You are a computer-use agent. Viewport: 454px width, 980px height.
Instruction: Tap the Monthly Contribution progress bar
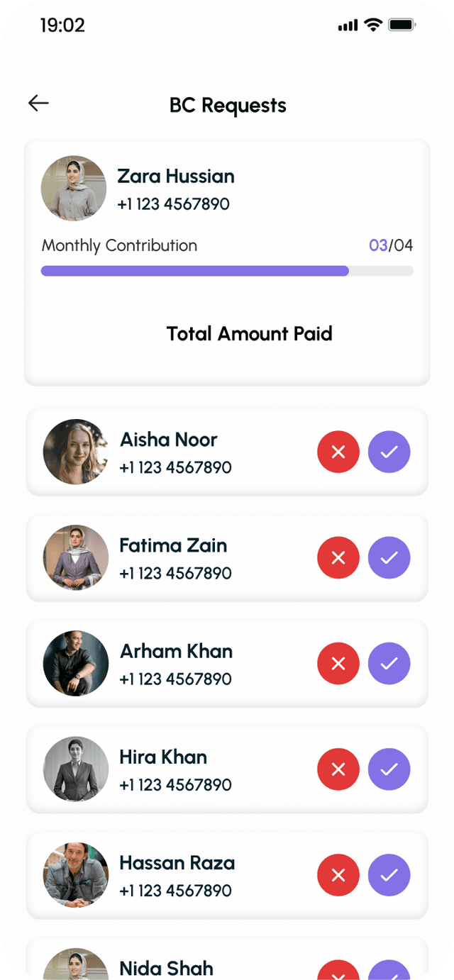[227, 271]
